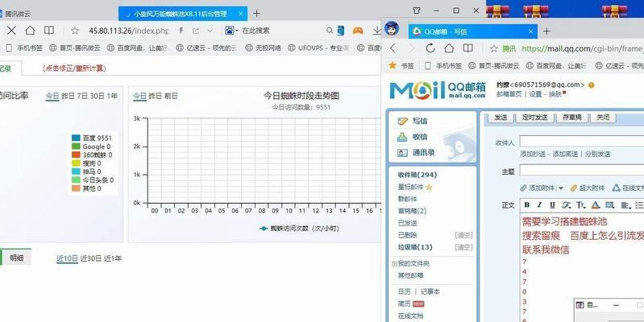This screenshot has height=322, width=644.
Task: Close the 小旋风万能蜘蛛池 browser tab
Action: (240, 14)
